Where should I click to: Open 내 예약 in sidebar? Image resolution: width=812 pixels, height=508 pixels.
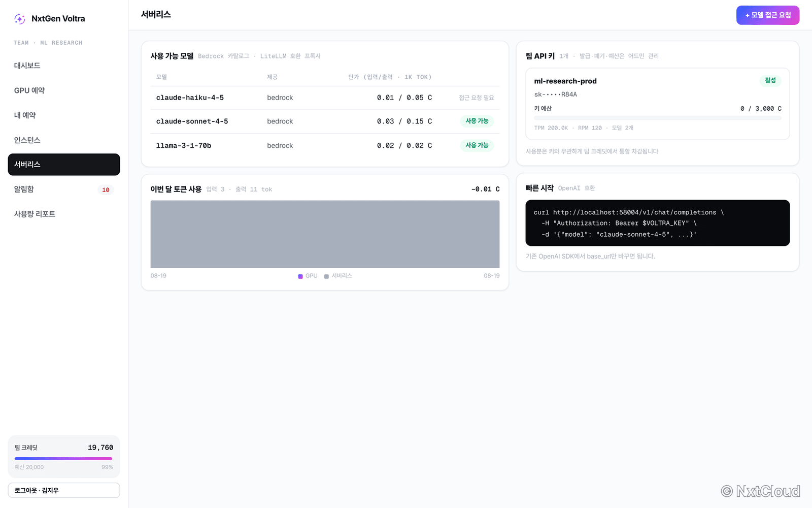[x=64, y=115]
